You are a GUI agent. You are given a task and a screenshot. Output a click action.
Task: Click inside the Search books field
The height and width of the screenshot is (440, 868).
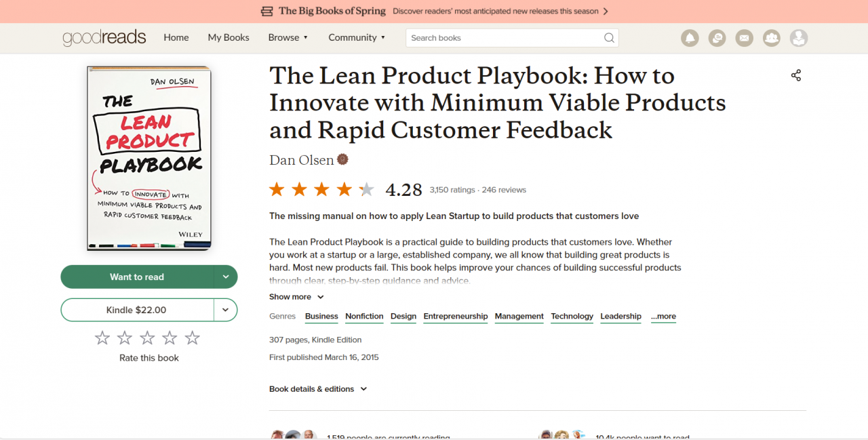(x=502, y=38)
